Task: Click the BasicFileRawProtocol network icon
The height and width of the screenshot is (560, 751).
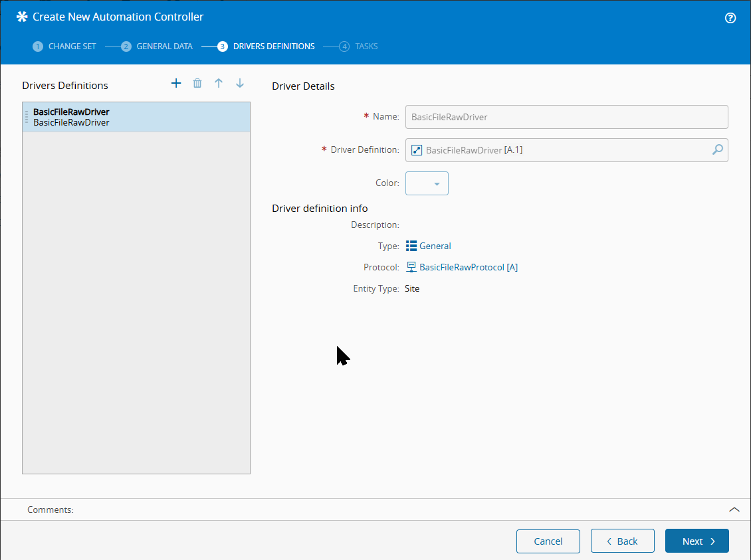Action: pos(411,267)
